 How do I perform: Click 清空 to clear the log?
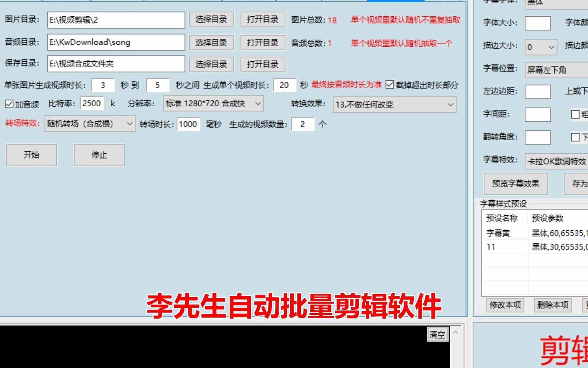pos(437,335)
